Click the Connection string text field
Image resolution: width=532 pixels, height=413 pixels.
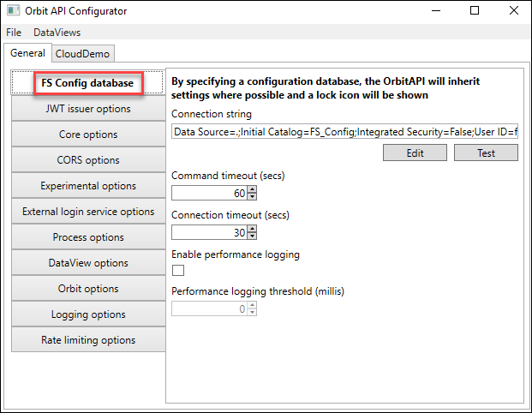coord(344,132)
